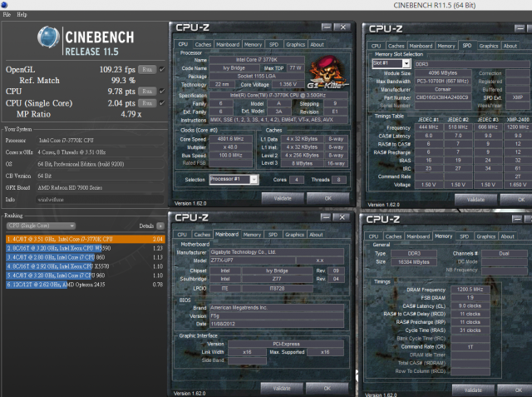Switch to Memory tab in top-right CPU-Z
The image size is (532, 397).
pos(446,46)
